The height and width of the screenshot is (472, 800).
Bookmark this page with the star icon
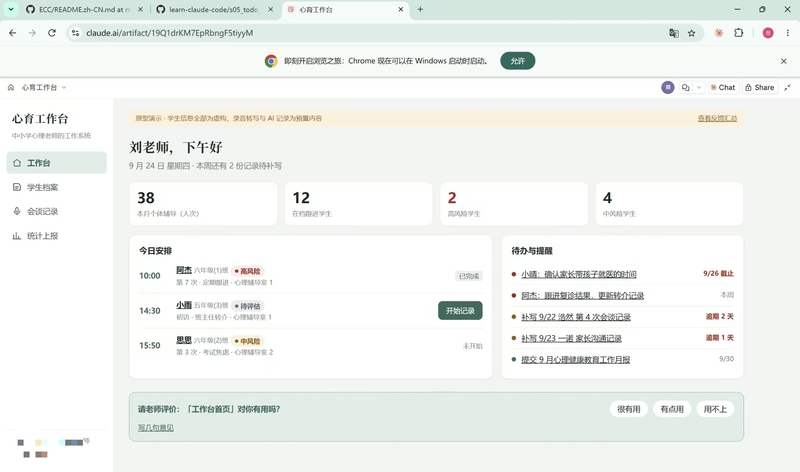(691, 33)
